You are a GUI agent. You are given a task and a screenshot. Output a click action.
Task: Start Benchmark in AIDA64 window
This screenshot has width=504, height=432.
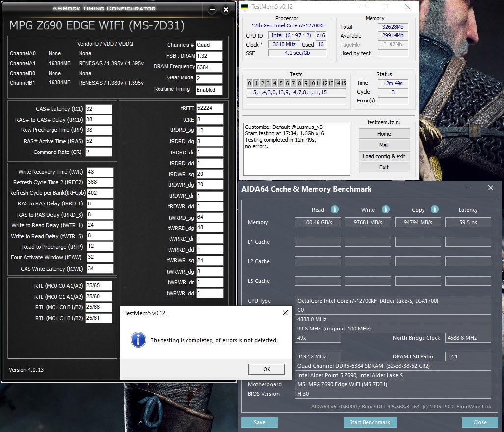(x=370, y=422)
